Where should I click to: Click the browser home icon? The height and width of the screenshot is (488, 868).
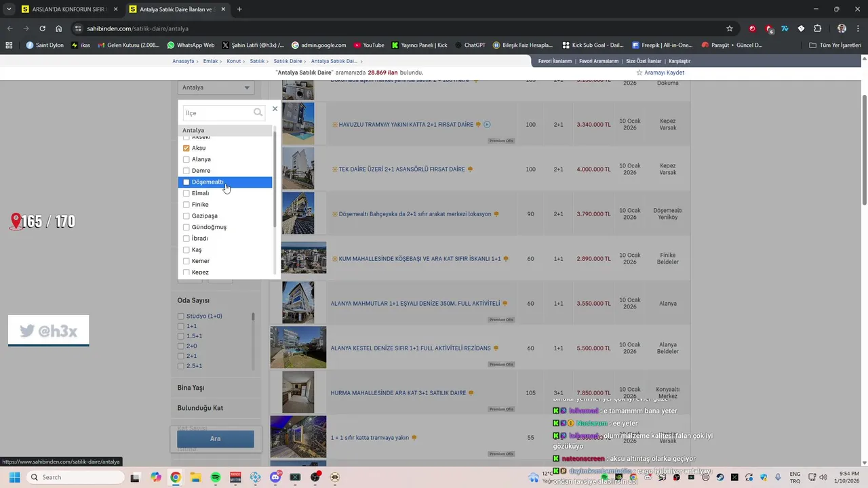pyautogui.click(x=59, y=28)
